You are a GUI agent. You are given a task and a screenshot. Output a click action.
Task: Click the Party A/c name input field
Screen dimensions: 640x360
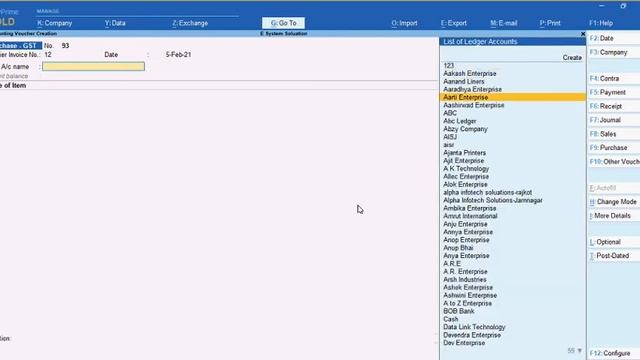tap(93, 67)
